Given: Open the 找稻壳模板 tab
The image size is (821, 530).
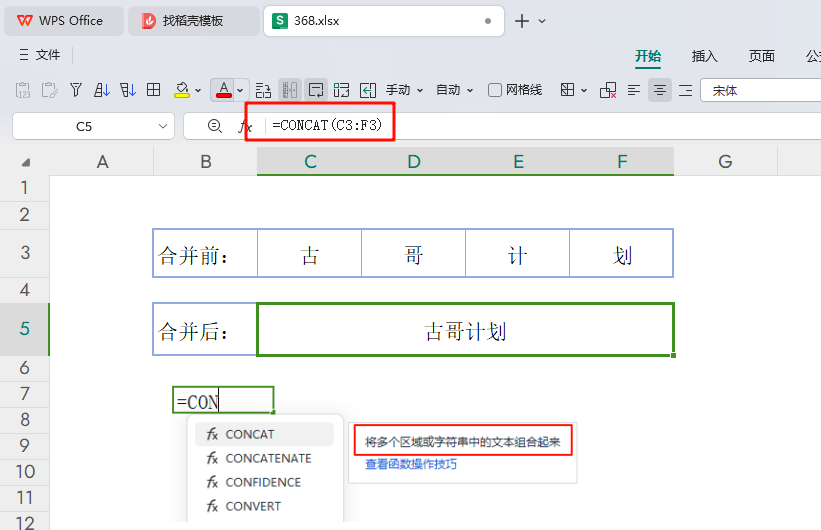Looking at the screenshot, I should coord(194,21).
